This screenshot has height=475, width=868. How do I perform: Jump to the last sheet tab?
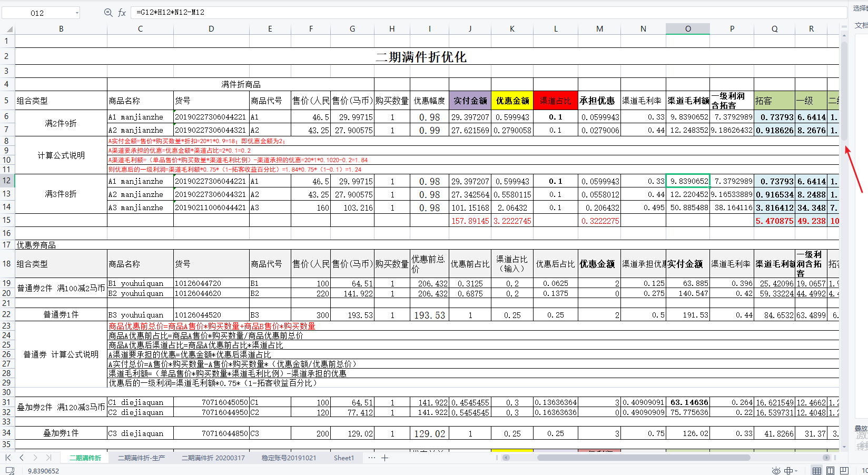point(48,458)
